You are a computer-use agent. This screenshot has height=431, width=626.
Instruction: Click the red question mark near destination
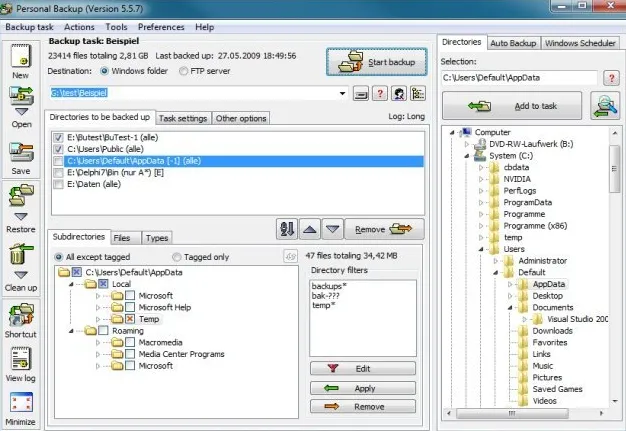click(380, 94)
